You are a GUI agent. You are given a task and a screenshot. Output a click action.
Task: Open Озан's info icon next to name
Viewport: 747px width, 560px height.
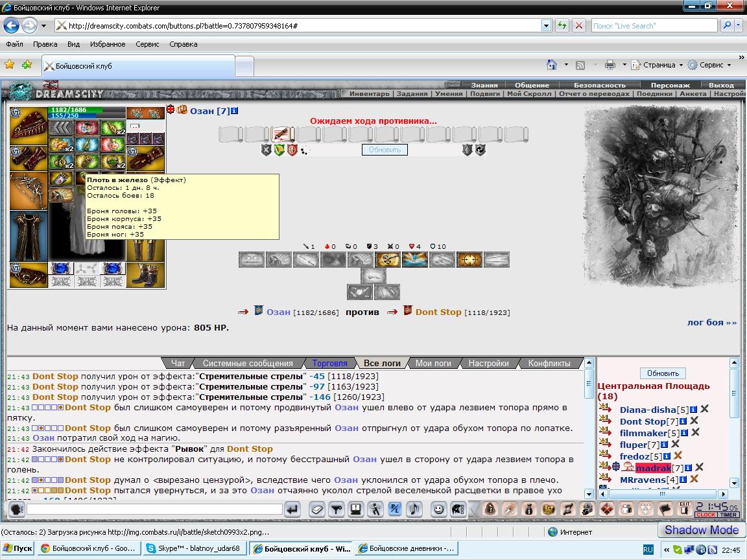234,111
